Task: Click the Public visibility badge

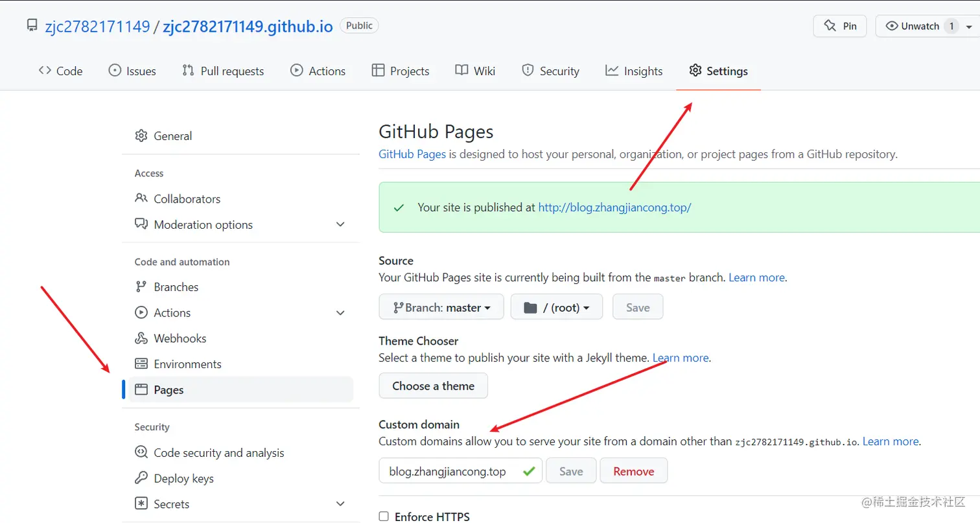Action: point(360,26)
